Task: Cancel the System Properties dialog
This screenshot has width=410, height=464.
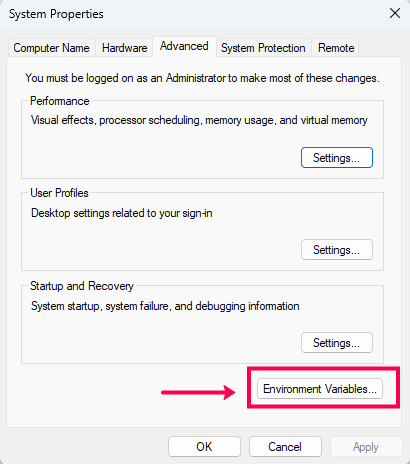Action: click(285, 447)
